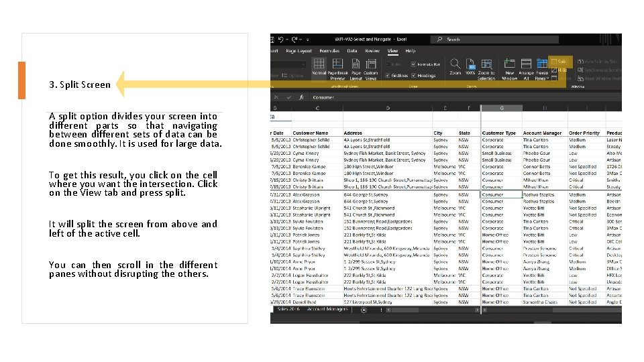
Task: Open Freeze Panes dropdown
Action: (542, 69)
